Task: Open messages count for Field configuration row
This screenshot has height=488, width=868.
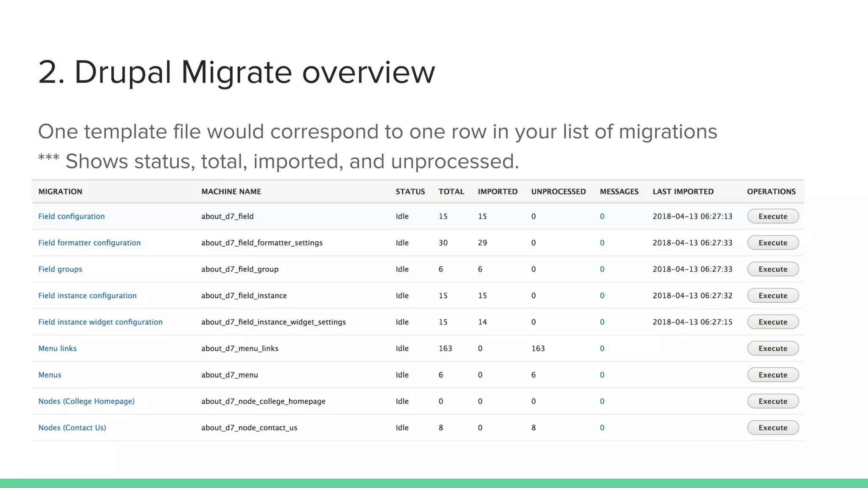Action: pyautogui.click(x=602, y=216)
